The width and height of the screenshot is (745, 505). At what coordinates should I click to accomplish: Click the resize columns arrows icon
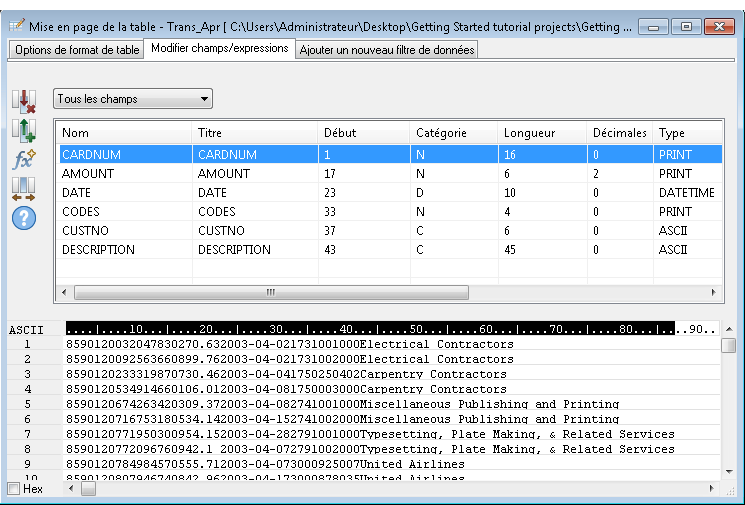point(23,188)
